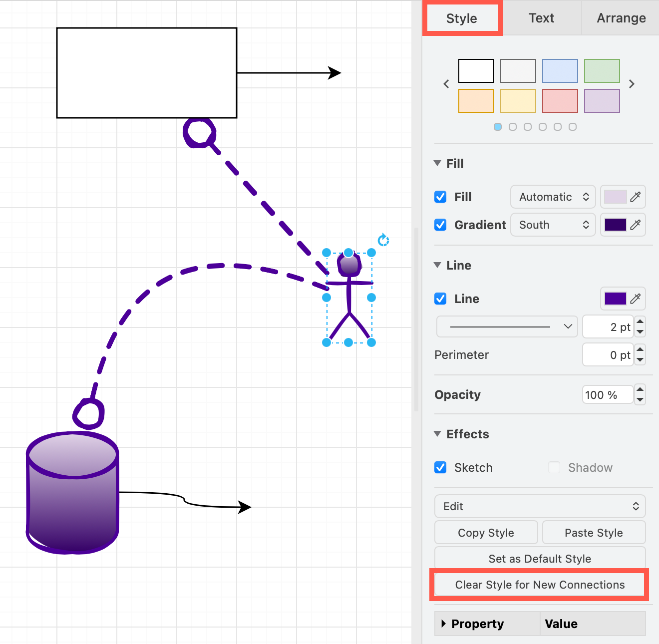
Task: Select the last palette page dot
Action: (x=573, y=127)
